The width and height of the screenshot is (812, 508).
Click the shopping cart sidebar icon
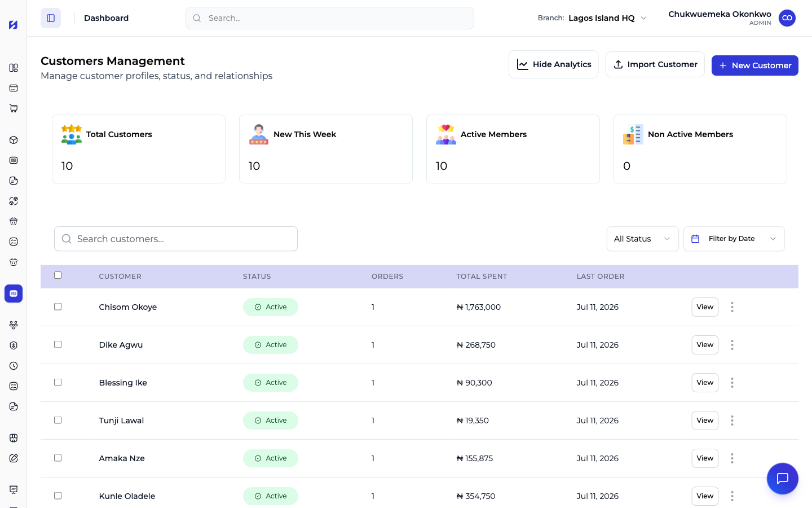point(14,108)
